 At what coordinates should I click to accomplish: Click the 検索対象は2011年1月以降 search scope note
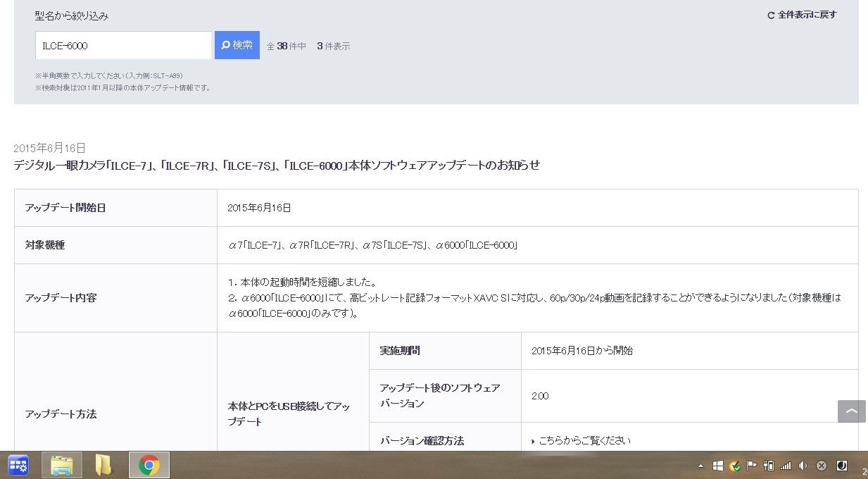(x=123, y=88)
